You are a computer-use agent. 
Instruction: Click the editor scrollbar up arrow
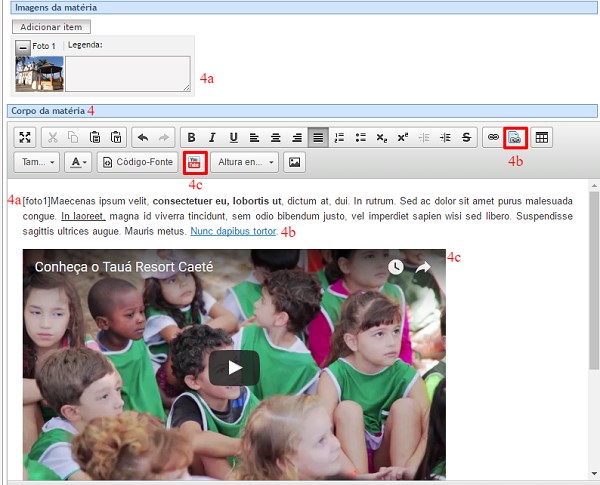[x=594, y=186]
